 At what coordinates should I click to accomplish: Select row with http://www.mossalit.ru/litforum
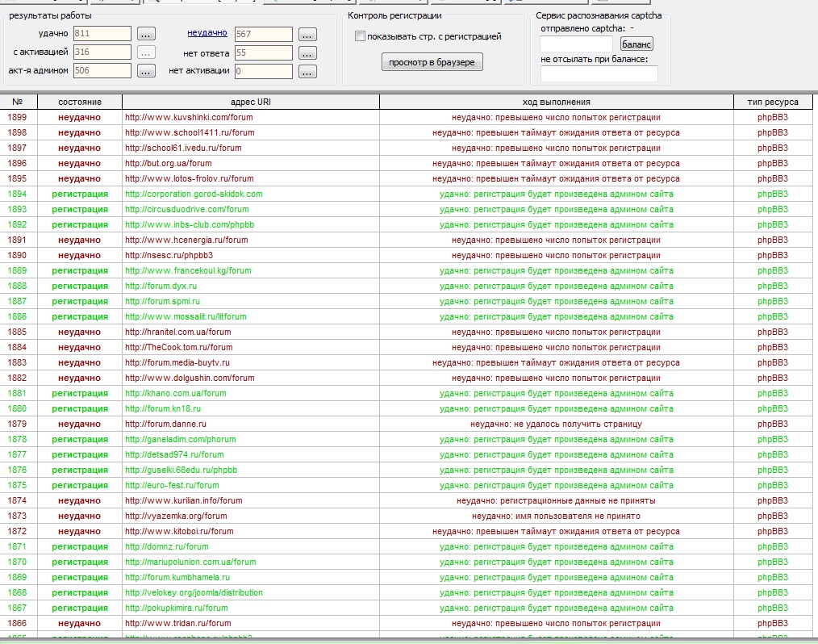coord(407,317)
